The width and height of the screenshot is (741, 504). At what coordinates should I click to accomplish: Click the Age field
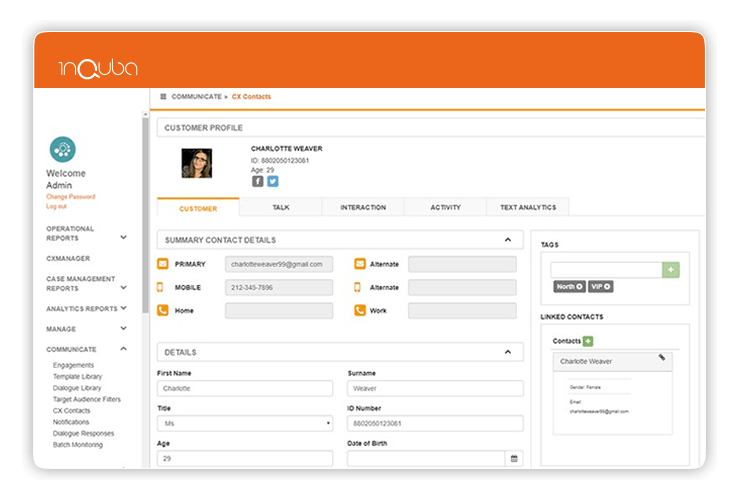click(245, 458)
